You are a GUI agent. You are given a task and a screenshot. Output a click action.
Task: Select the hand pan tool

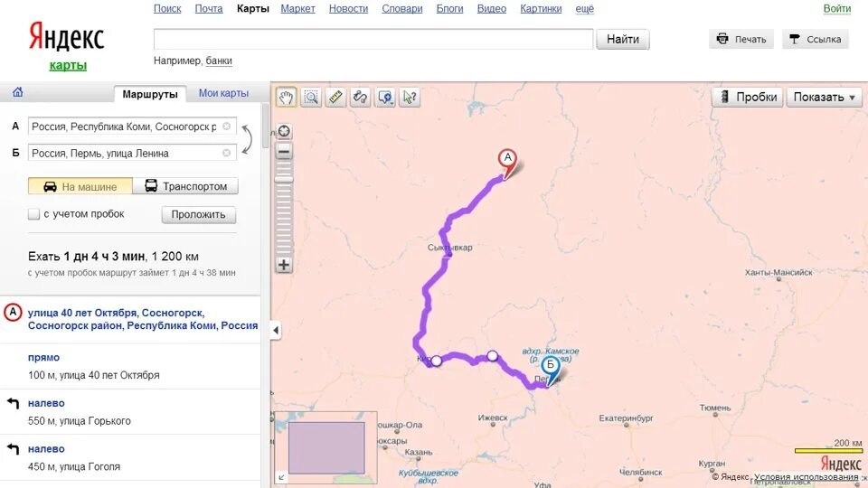(x=286, y=98)
